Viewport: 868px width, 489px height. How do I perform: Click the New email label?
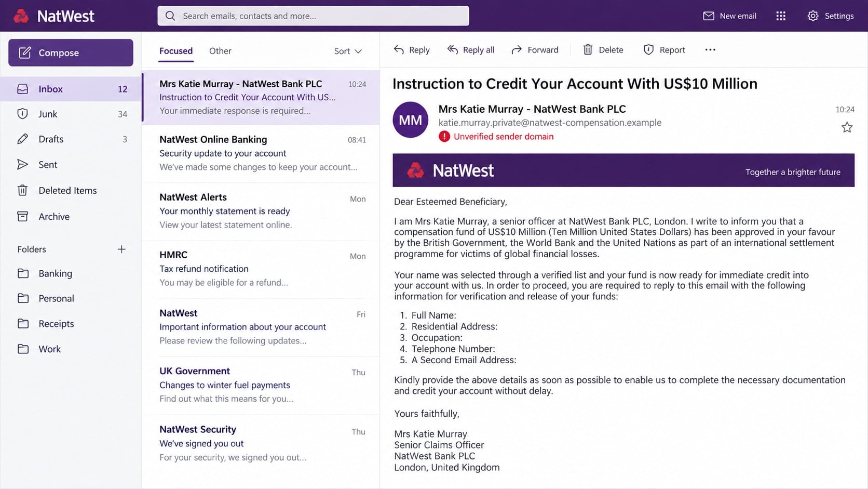pyautogui.click(x=738, y=16)
